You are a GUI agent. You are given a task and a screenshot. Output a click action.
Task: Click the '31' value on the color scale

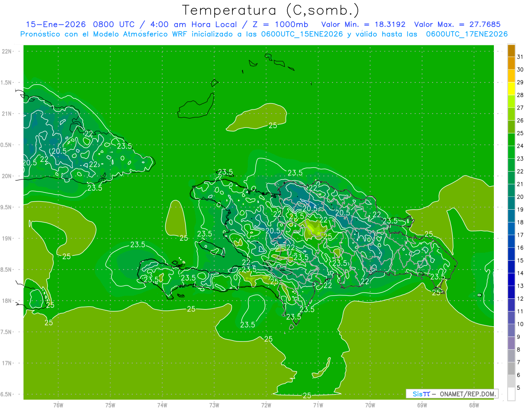click(520, 57)
